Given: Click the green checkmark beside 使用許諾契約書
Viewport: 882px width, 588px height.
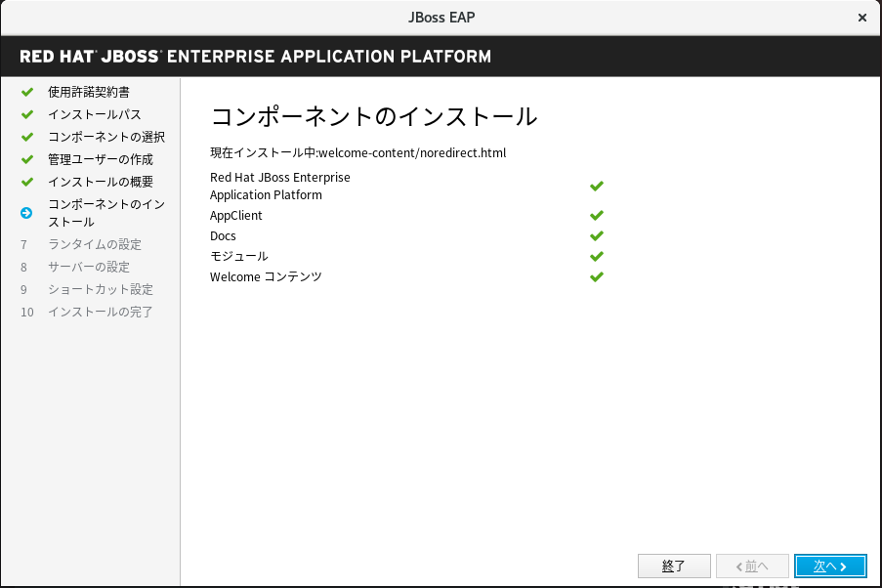Looking at the screenshot, I should pyautogui.click(x=27, y=92).
